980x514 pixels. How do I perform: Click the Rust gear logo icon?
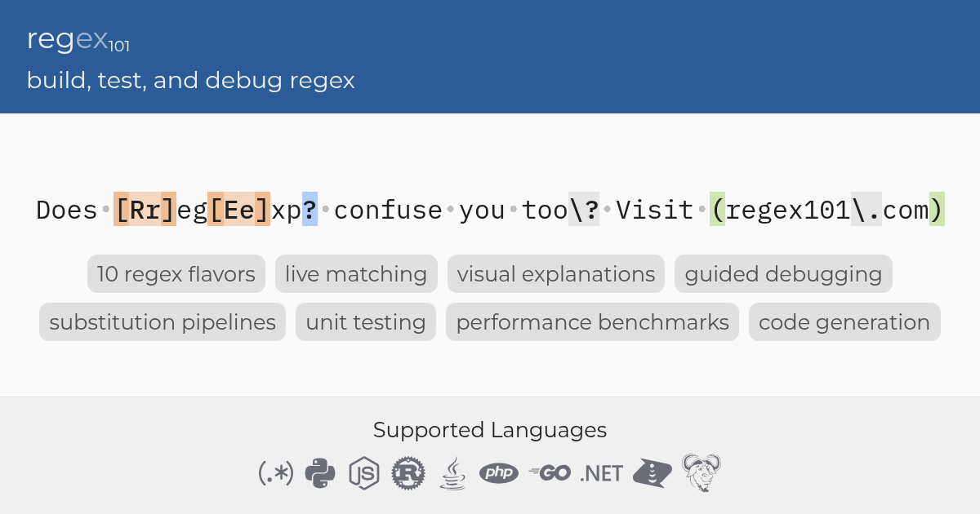point(408,473)
